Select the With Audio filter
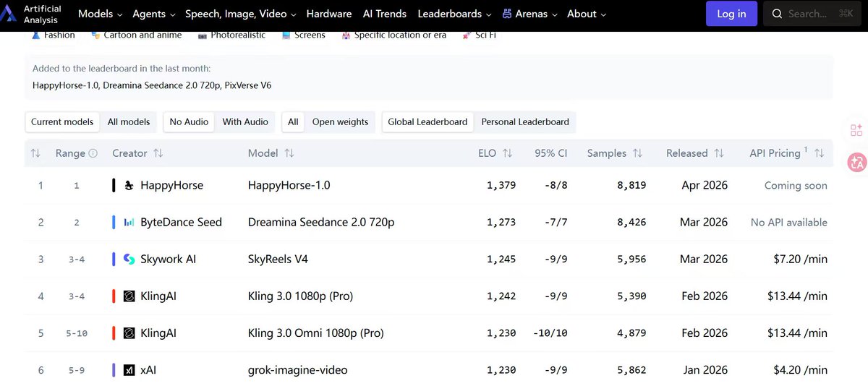 point(245,122)
